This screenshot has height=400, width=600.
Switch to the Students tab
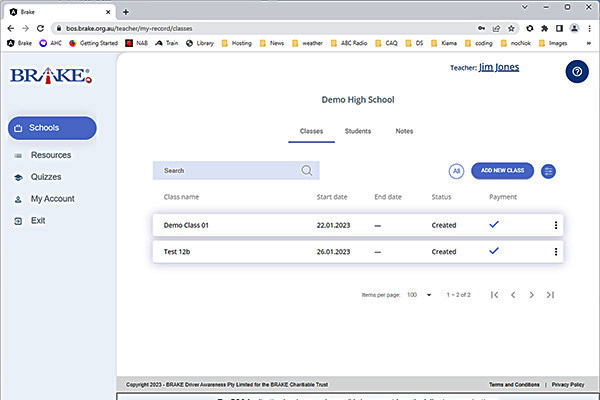[x=358, y=131]
